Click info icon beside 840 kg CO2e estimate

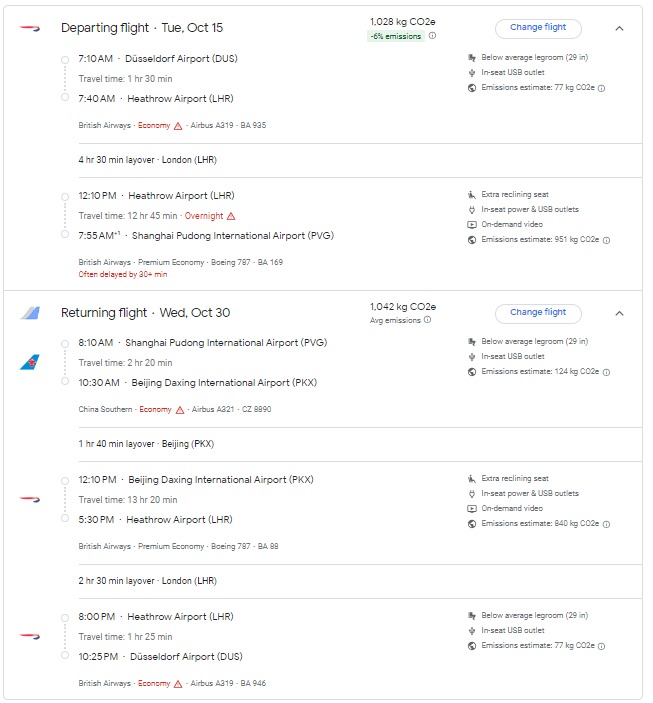(x=606, y=524)
